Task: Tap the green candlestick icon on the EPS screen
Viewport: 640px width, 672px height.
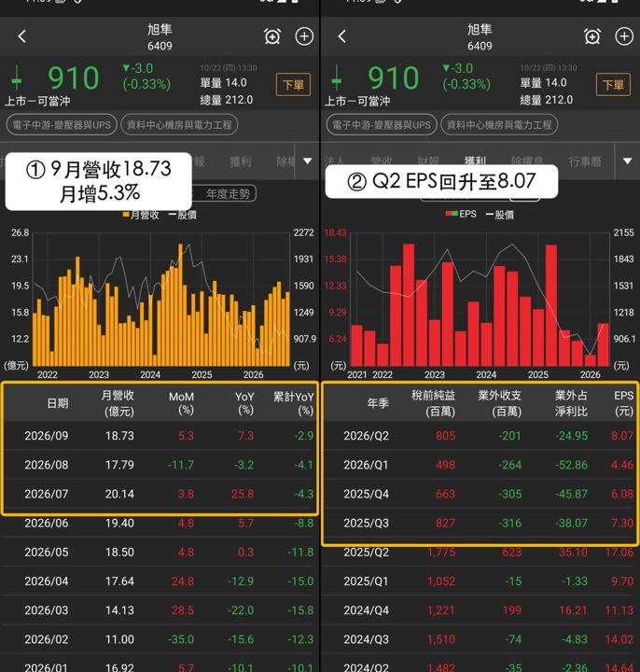Action: (x=336, y=78)
